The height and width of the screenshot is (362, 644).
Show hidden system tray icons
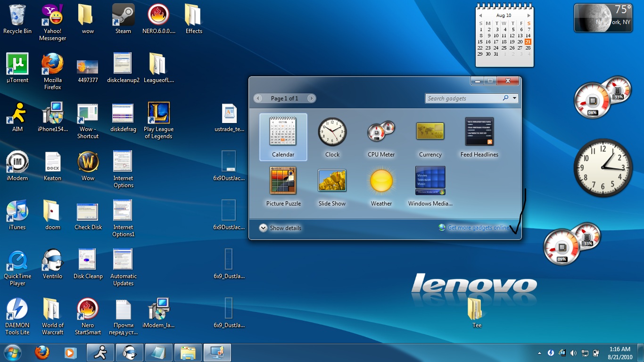(539, 353)
